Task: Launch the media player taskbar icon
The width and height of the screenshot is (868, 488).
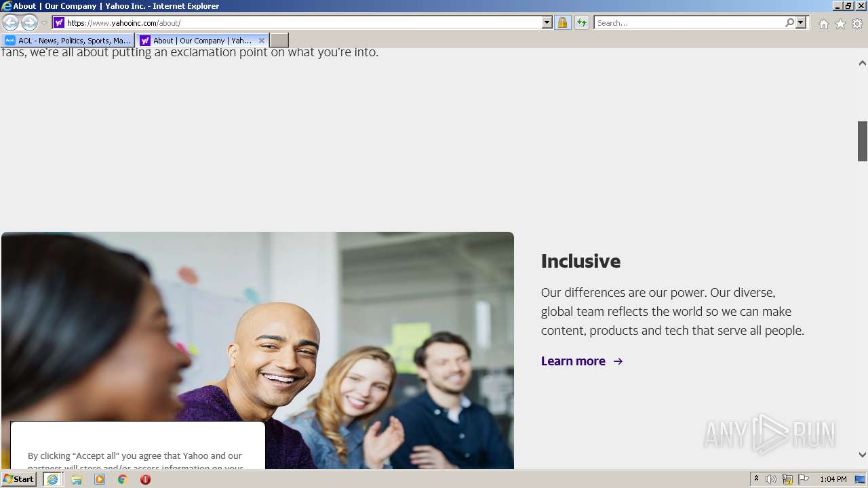Action: 100,479
